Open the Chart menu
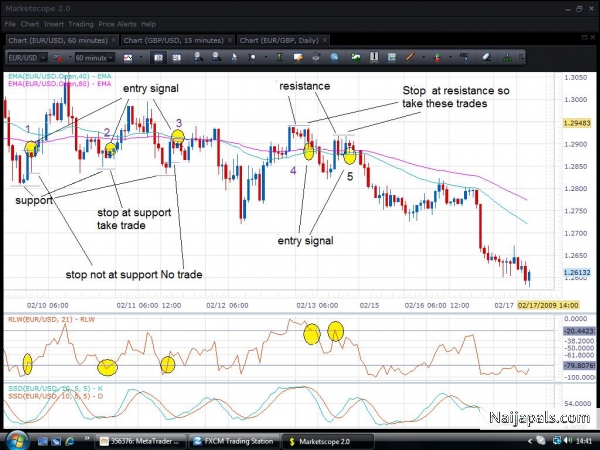The height and width of the screenshot is (450, 600). coord(30,24)
